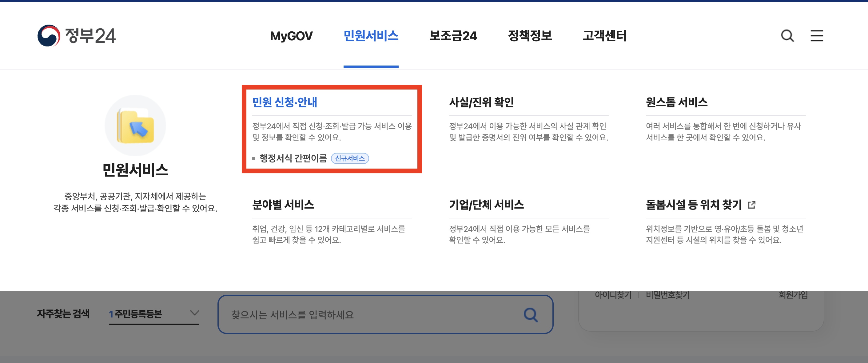Open the hamburger menu icon
Screen dimensions: 868x363
817,36
